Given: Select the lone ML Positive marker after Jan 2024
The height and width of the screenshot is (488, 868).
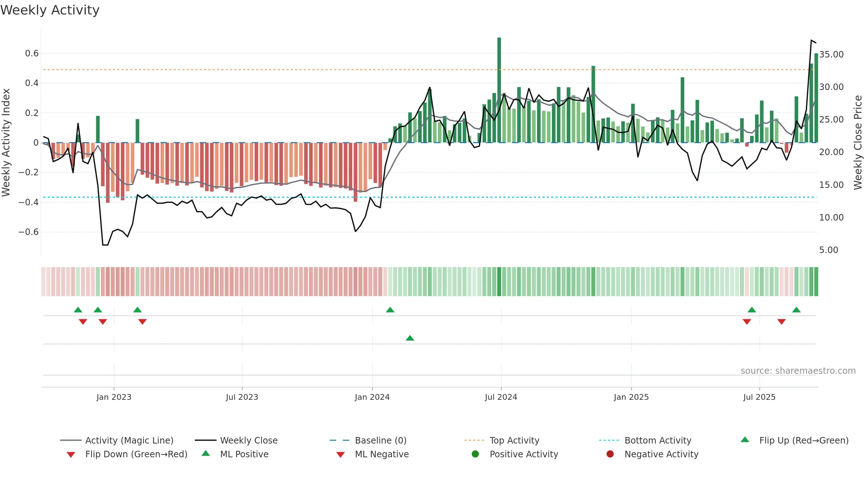Looking at the screenshot, I should (x=410, y=338).
